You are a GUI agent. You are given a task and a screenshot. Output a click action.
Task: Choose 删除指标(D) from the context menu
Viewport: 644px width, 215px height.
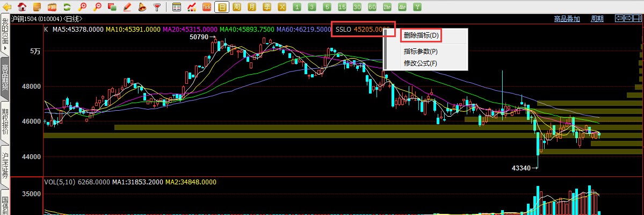point(421,35)
